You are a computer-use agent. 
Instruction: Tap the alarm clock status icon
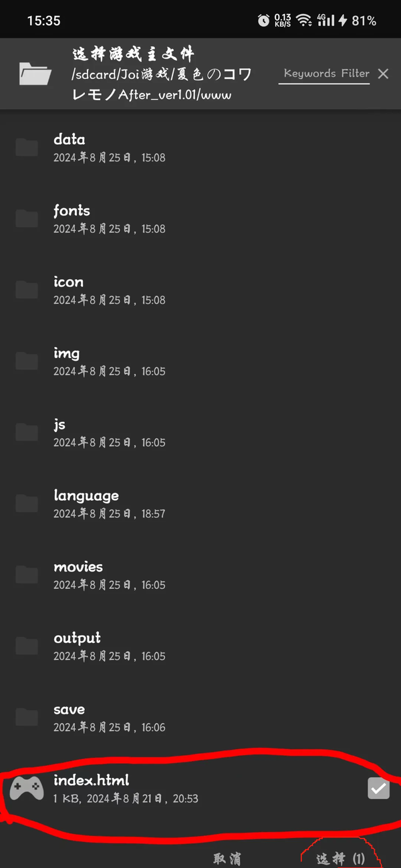click(x=263, y=21)
